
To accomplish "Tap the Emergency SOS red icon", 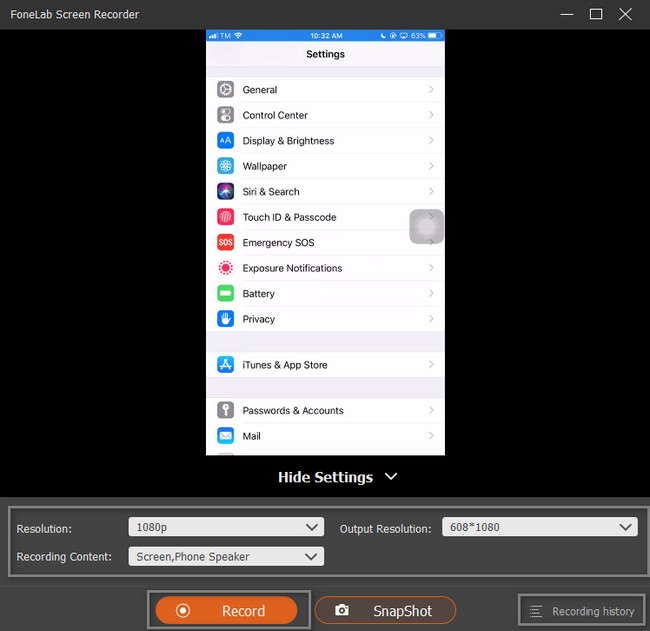I will coord(226,243).
